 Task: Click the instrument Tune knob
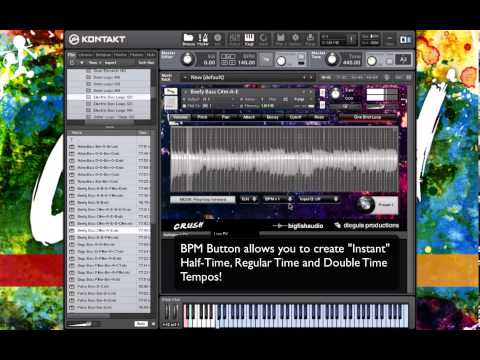pyautogui.click(x=336, y=94)
